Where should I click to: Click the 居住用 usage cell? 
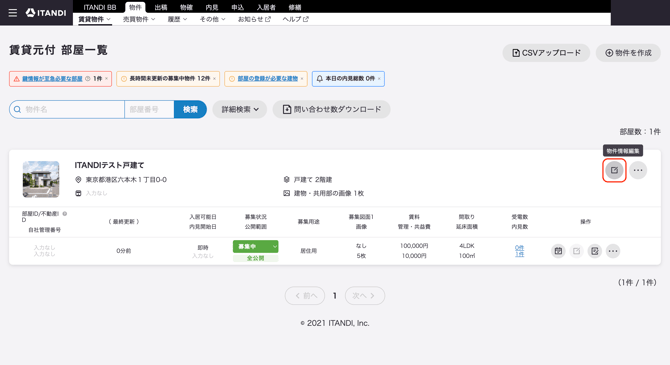click(308, 251)
